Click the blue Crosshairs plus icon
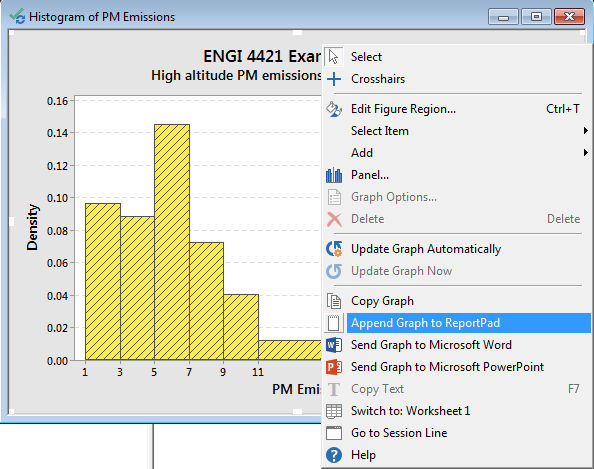The height and width of the screenshot is (469, 594). pyautogui.click(x=334, y=79)
